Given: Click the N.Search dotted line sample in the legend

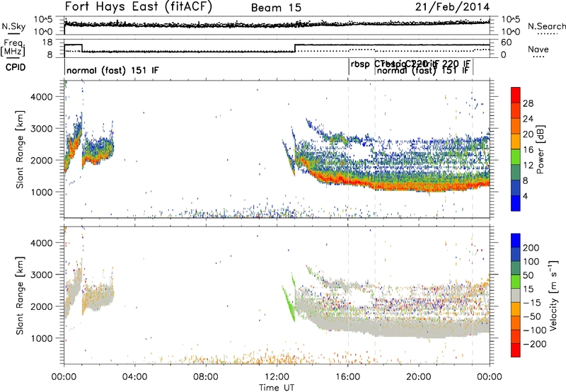Looking at the screenshot, I should click(547, 34).
